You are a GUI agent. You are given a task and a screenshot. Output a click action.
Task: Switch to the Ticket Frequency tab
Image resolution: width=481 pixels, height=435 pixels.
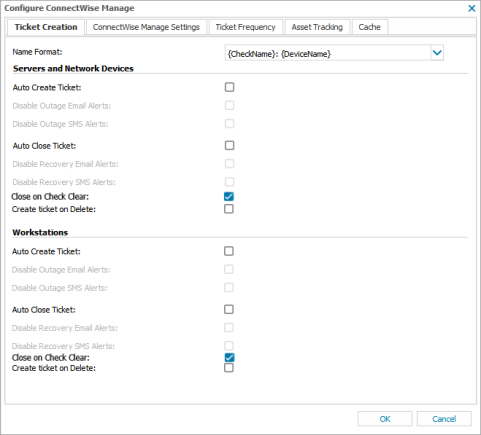tap(245, 27)
